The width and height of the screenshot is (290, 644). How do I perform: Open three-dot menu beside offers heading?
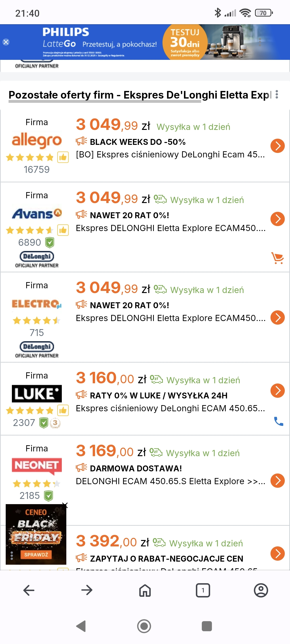pyautogui.click(x=277, y=95)
